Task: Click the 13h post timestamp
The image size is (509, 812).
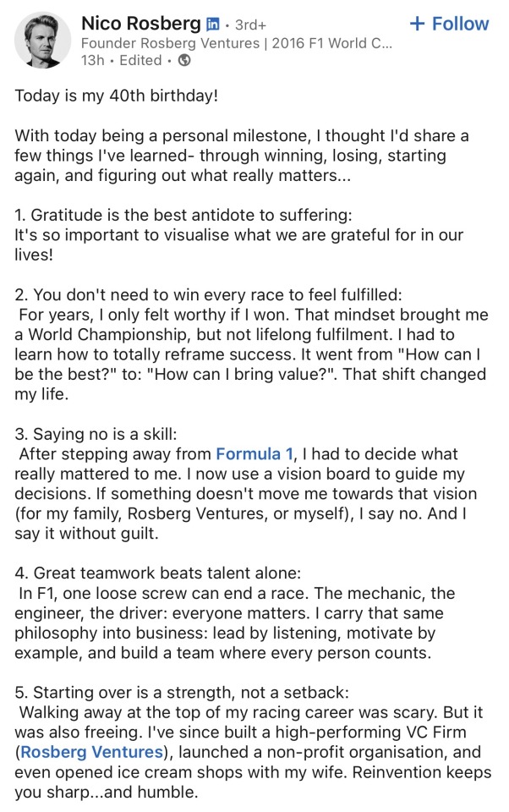Action: [x=93, y=61]
